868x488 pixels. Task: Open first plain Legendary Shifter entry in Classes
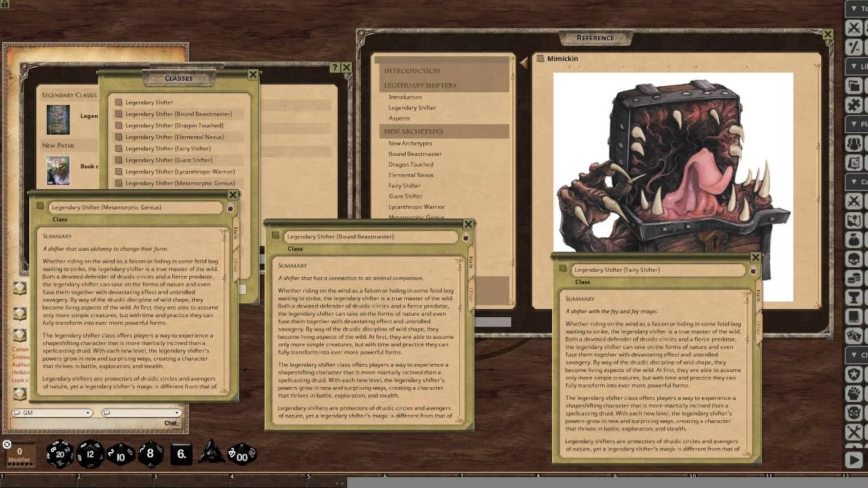149,102
